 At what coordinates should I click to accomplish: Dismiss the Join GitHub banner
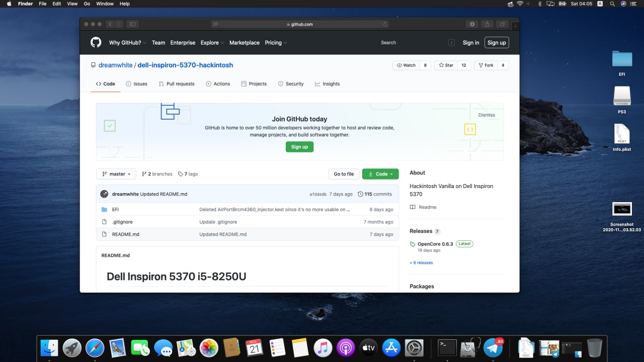point(487,115)
